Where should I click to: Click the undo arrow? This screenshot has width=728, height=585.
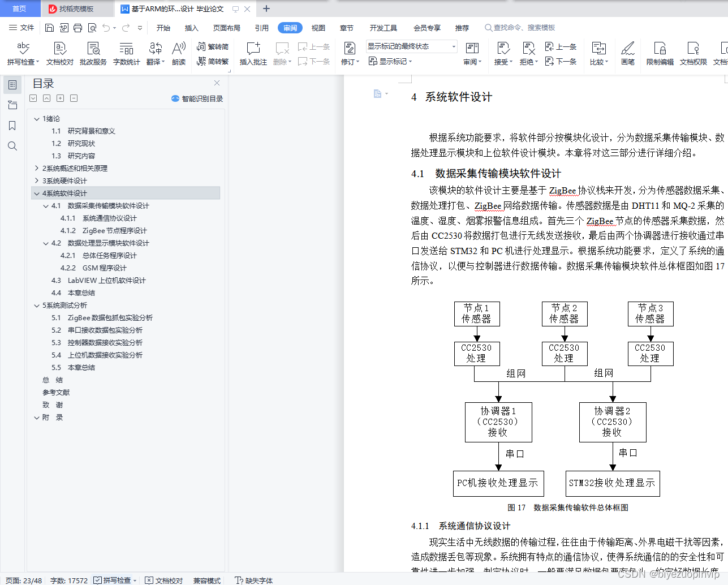point(106,28)
